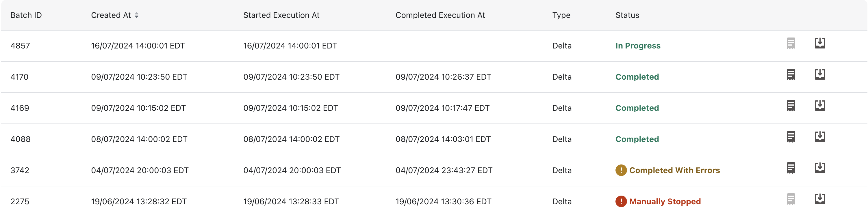This screenshot has height=221, width=868.
Task: Click the Created At column header
Action: click(x=111, y=15)
